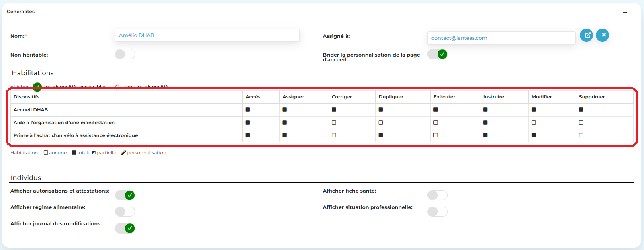Enable the Non héritable switch

125,54
